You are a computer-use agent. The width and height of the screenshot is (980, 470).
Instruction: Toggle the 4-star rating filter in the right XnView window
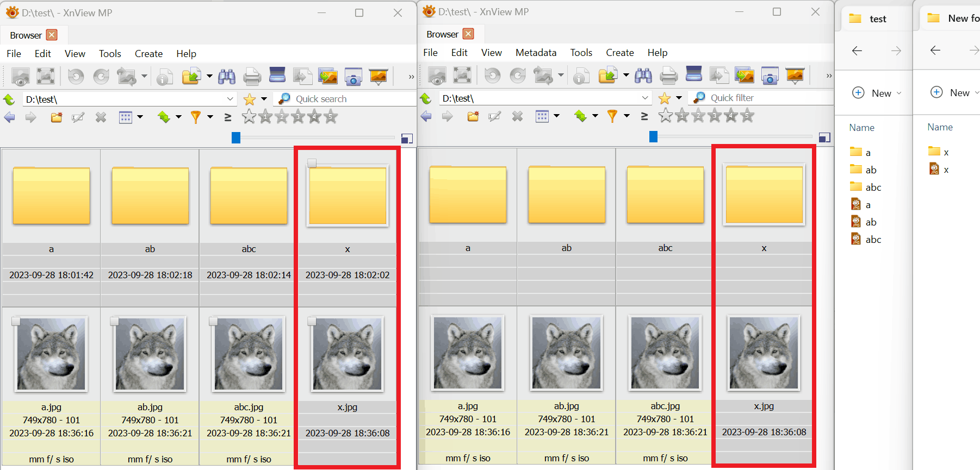point(731,115)
